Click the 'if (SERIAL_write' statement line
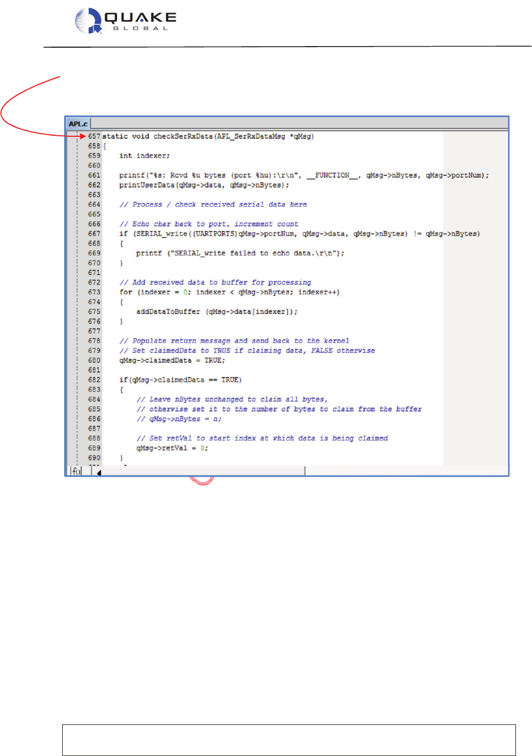The height and width of the screenshot is (756, 532). 299,234
